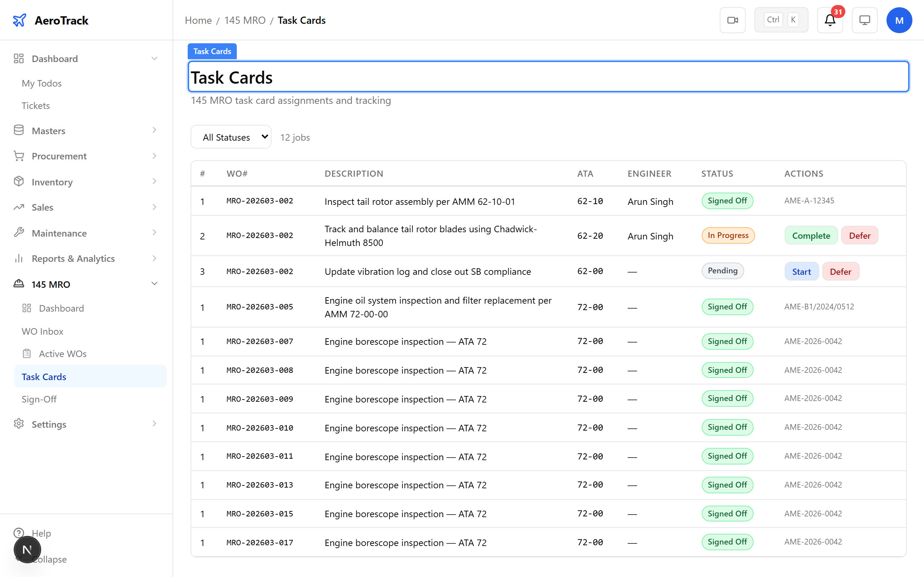Open the All Statuses dropdown
The height and width of the screenshot is (577, 924).
click(x=231, y=137)
